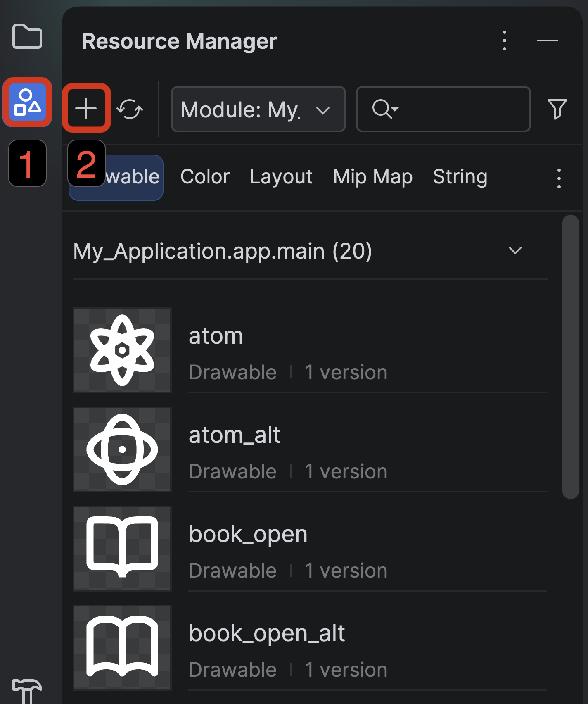
Task: Show more resource type tabs
Action: [559, 178]
